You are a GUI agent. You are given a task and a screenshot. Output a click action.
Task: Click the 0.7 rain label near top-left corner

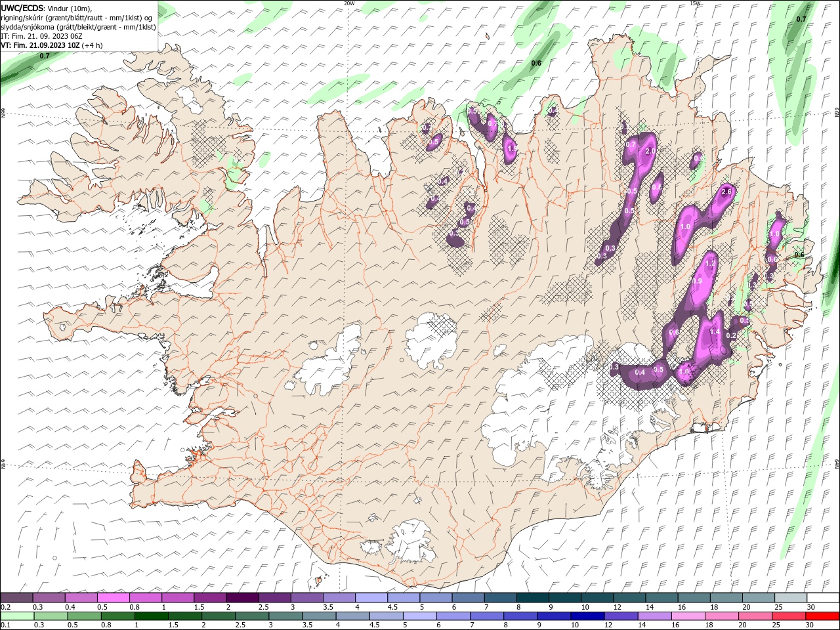tap(45, 56)
